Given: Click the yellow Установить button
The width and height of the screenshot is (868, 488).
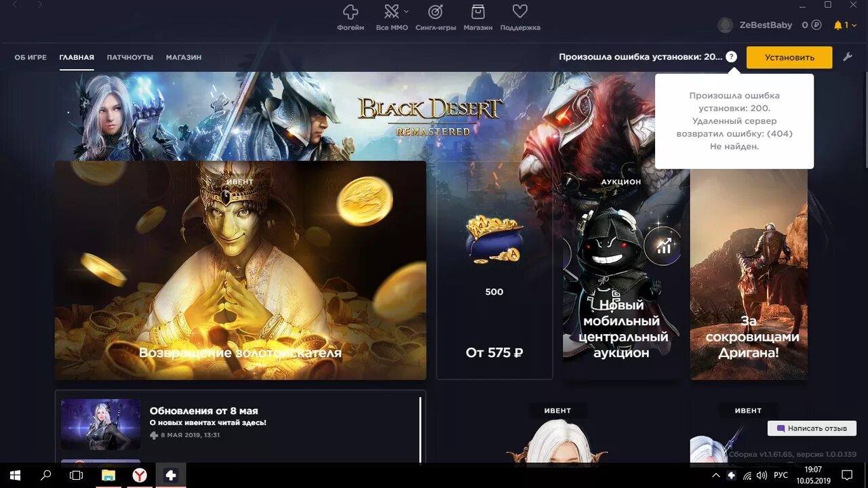Looking at the screenshot, I should pyautogui.click(x=789, y=58).
